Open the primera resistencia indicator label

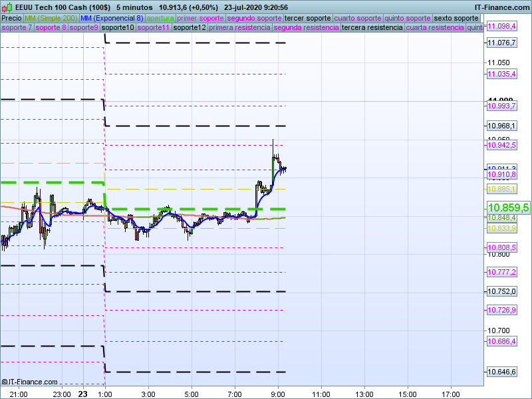click(239, 27)
